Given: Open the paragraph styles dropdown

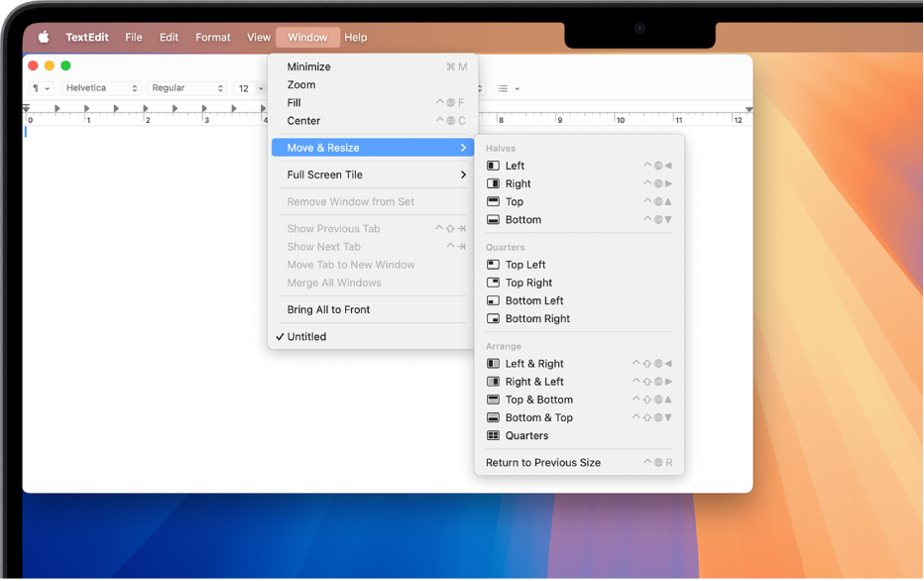Looking at the screenshot, I should [41, 88].
